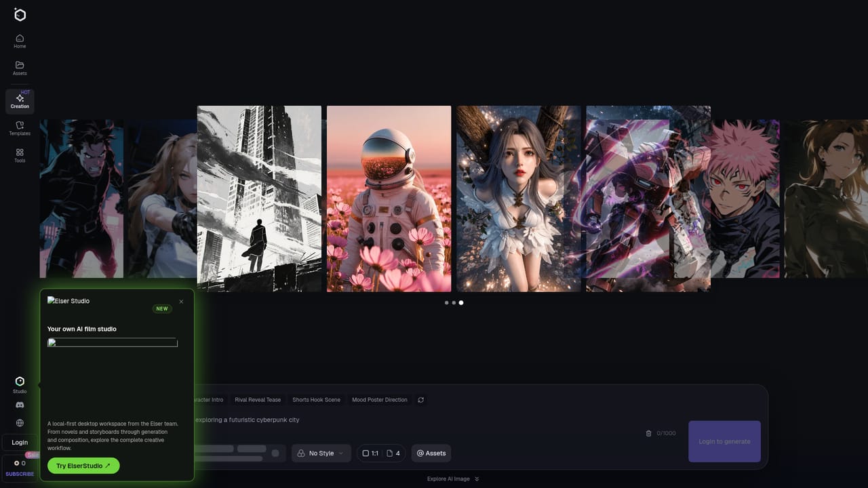Open the black-and-white skyscraper ink image

[x=259, y=199]
